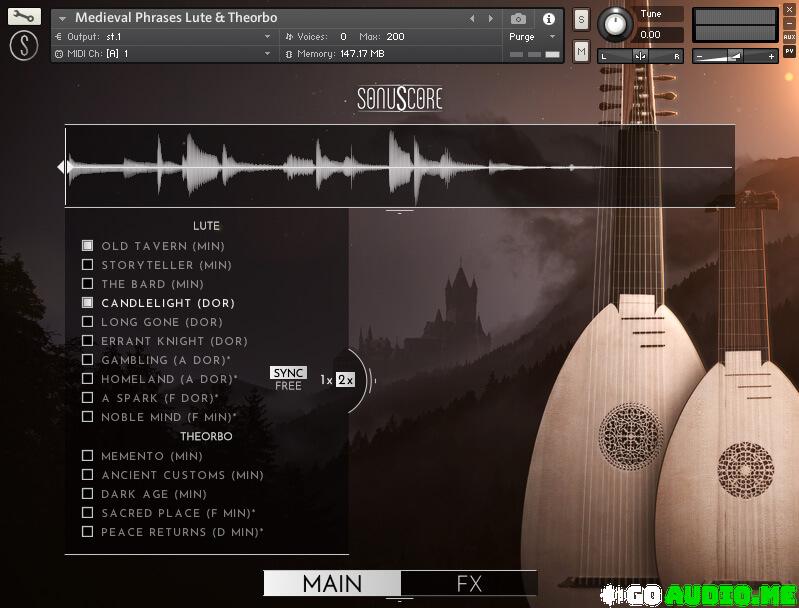Set playback speed to 1x
The height and width of the screenshot is (608, 799).
[326, 380]
